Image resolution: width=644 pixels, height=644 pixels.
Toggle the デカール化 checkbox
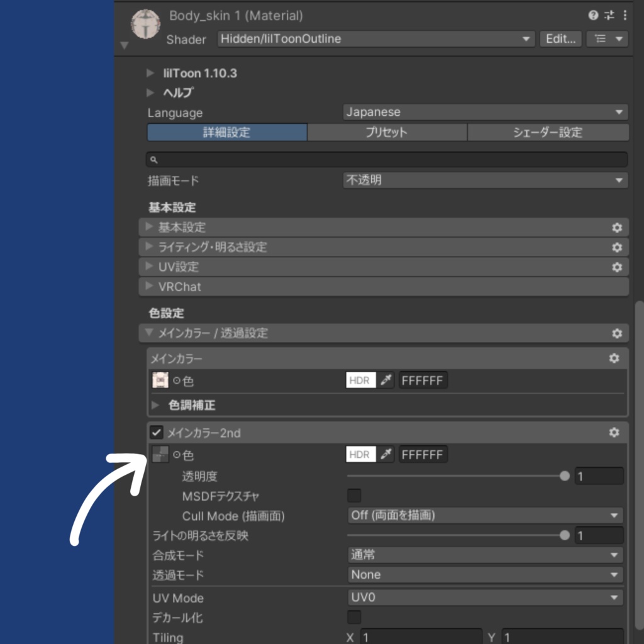pos(353,618)
